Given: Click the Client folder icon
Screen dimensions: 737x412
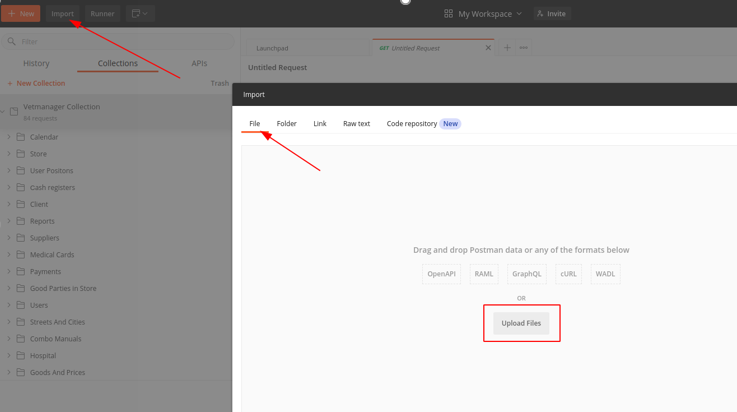Looking at the screenshot, I should pyautogui.click(x=21, y=204).
